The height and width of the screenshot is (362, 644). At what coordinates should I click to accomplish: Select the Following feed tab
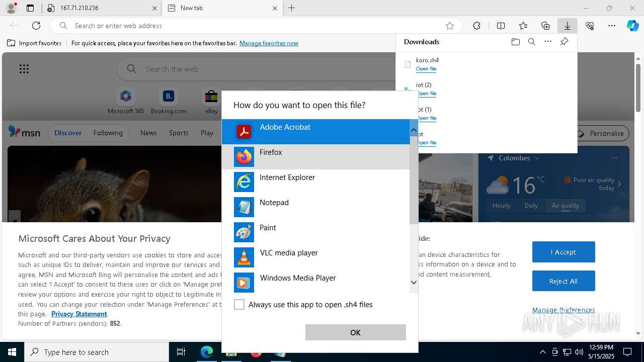click(108, 133)
